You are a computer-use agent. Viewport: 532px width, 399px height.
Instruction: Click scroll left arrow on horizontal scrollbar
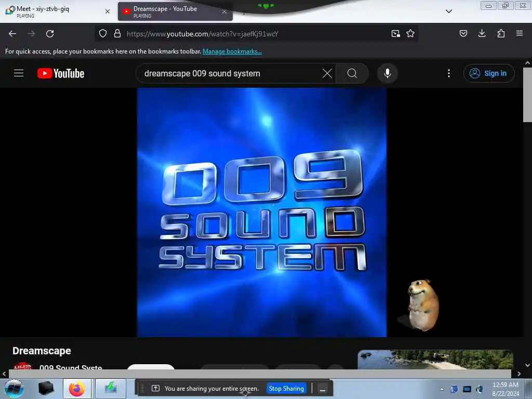4,374
